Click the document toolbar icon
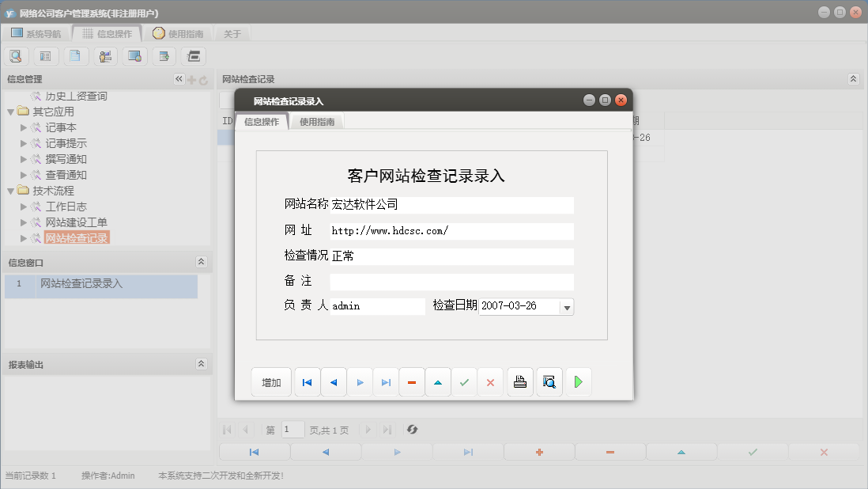 74,55
